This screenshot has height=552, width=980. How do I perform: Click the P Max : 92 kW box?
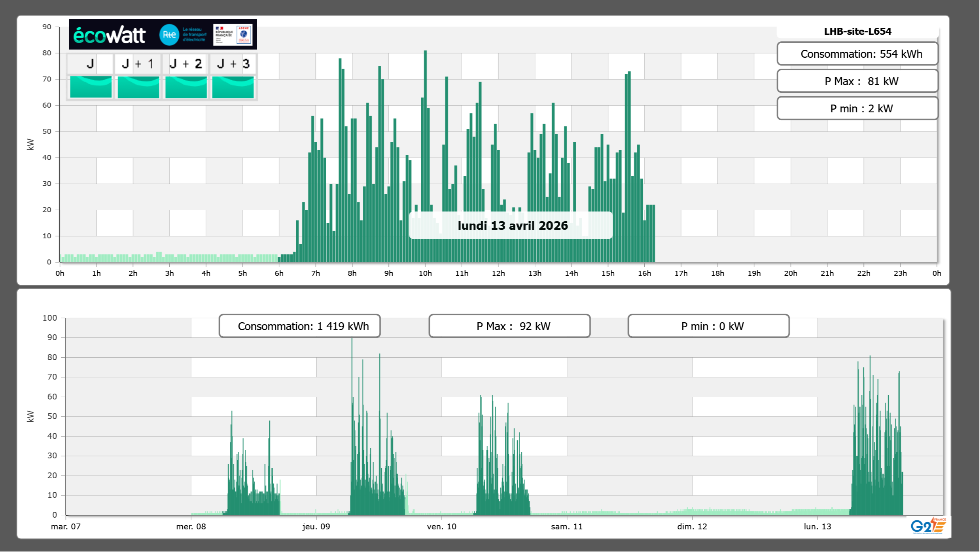click(509, 326)
